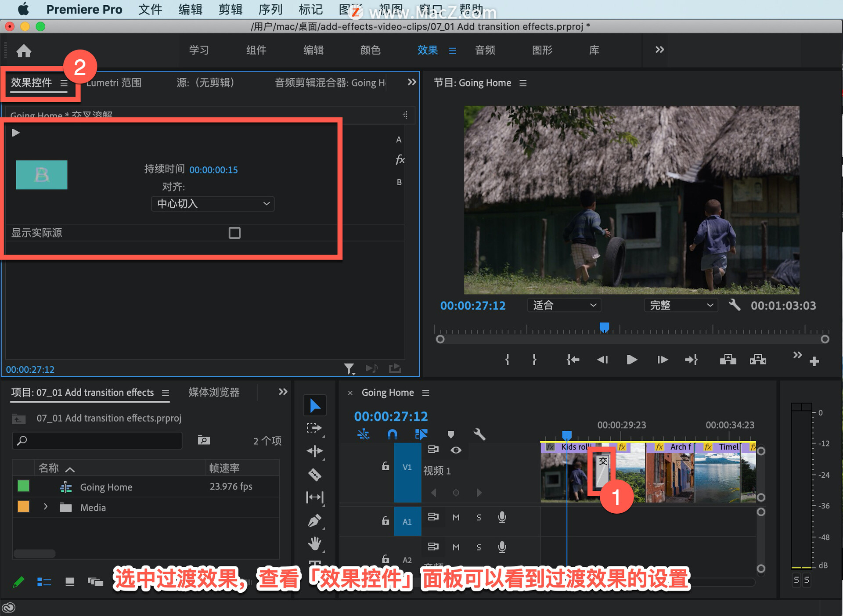Image resolution: width=843 pixels, height=616 pixels.
Task: Enable voice-over record on A1
Action: coord(502,518)
